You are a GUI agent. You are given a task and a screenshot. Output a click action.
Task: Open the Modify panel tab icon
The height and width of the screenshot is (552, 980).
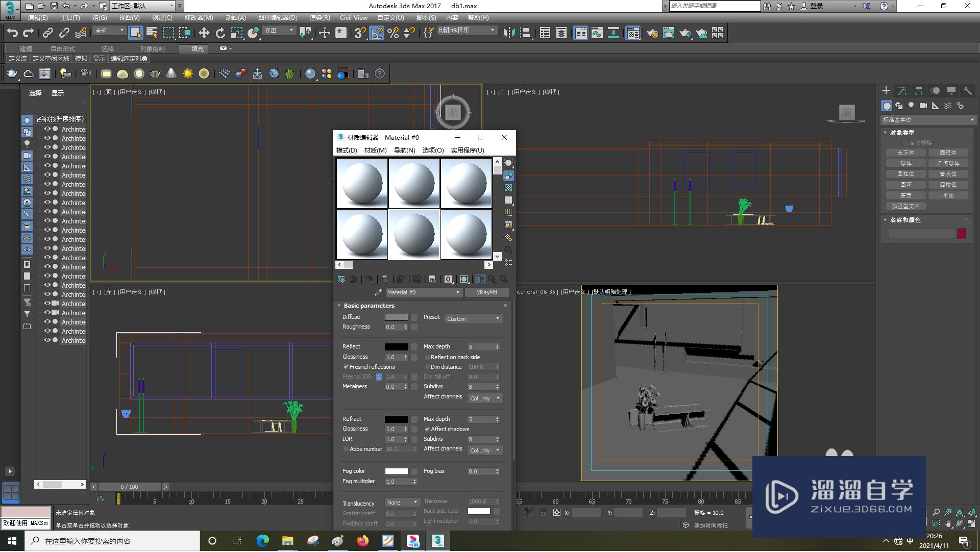[902, 91]
